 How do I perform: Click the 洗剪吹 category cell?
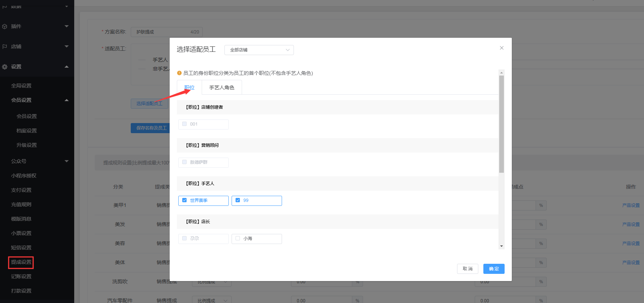[x=120, y=282]
